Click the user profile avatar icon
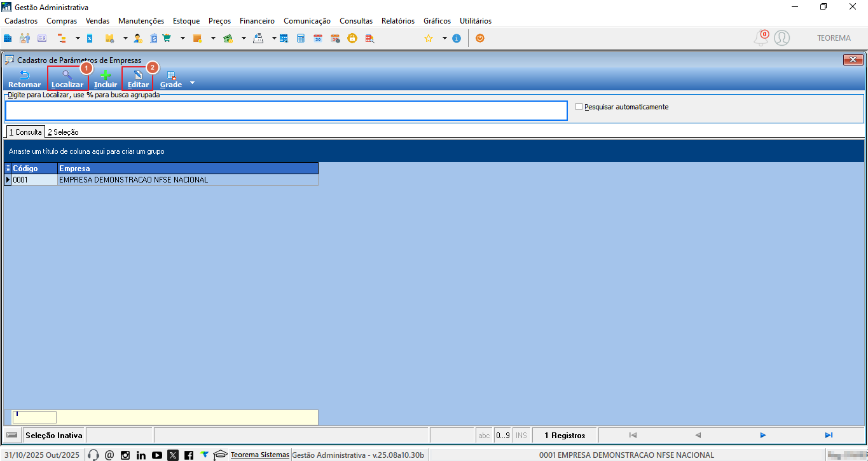Image resolution: width=868 pixels, height=461 pixels. coord(782,38)
